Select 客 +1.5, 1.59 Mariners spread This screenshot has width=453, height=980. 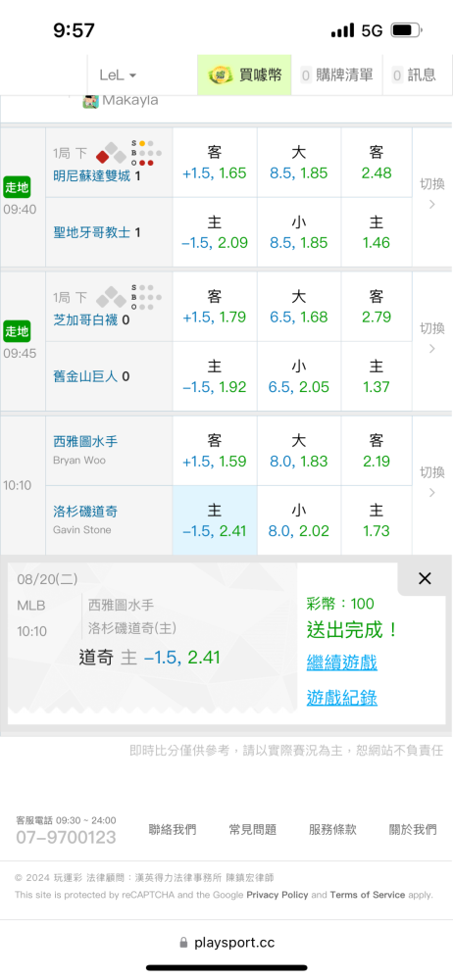[x=215, y=451]
